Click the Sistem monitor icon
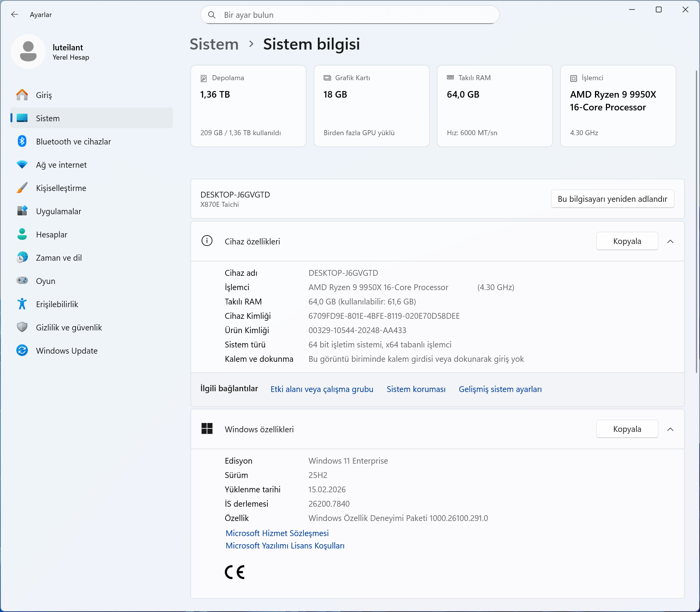Screen dimensions: 700x612 pyautogui.click(x=22, y=118)
